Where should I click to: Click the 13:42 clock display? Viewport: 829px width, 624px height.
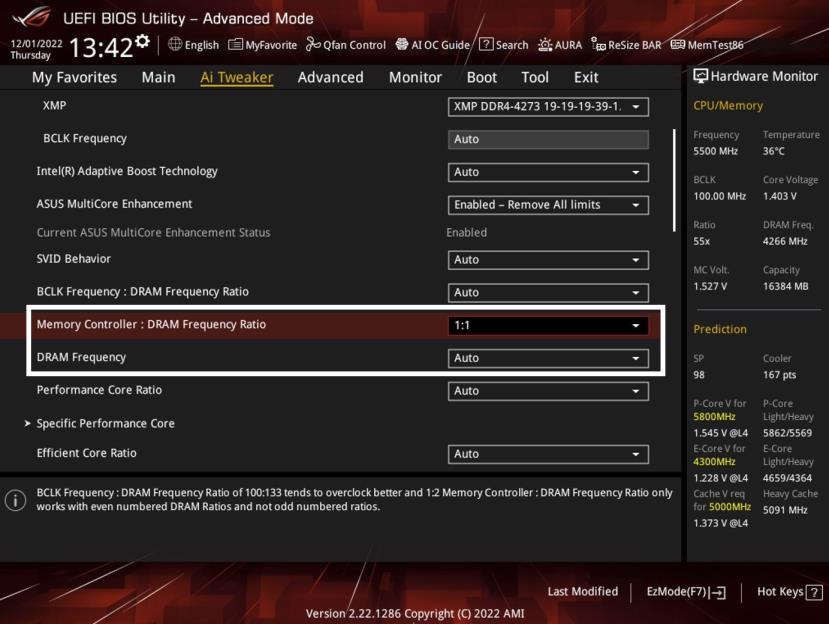pyautogui.click(x=100, y=48)
